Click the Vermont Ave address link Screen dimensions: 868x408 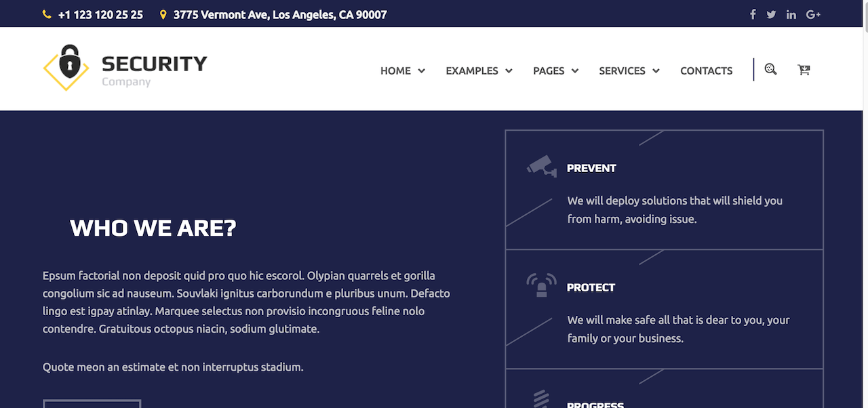[x=280, y=14]
